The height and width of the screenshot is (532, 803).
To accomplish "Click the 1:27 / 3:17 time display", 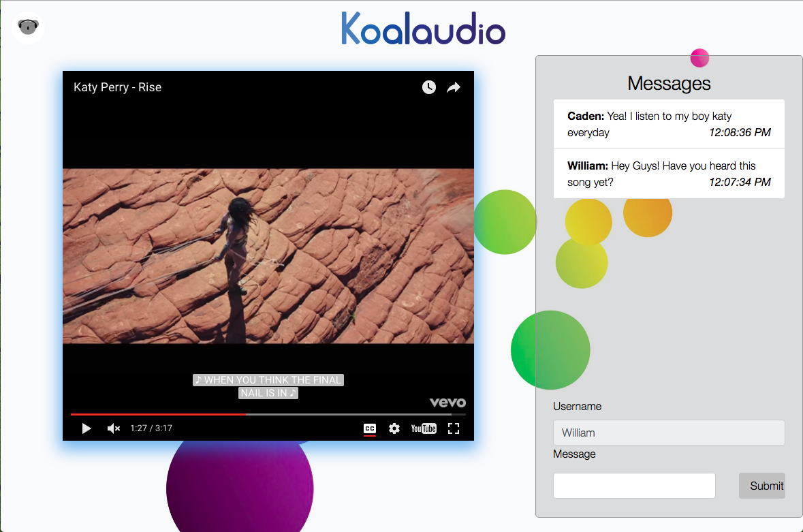I will pyautogui.click(x=151, y=428).
